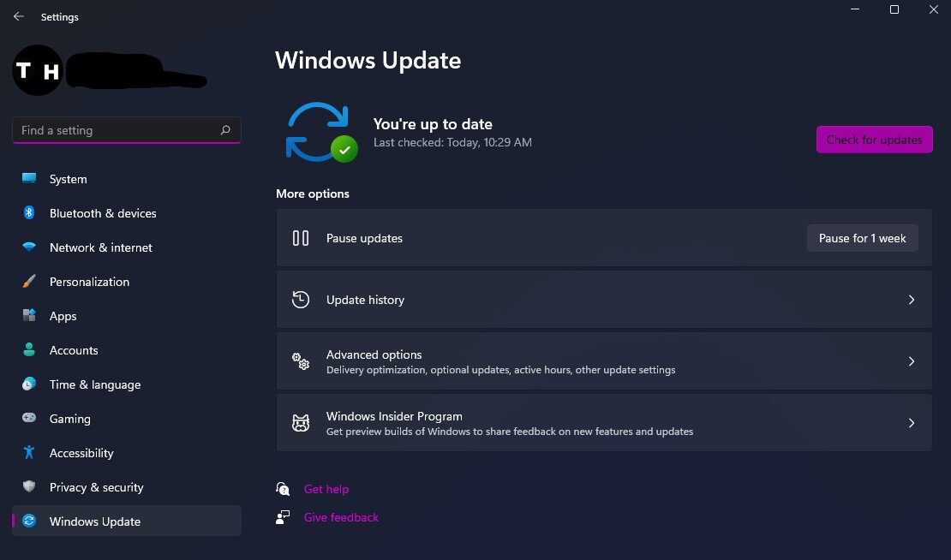Image resolution: width=951 pixels, height=560 pixels.
Task: Click the Privacy & security shield icon
Action: [29, 486]
